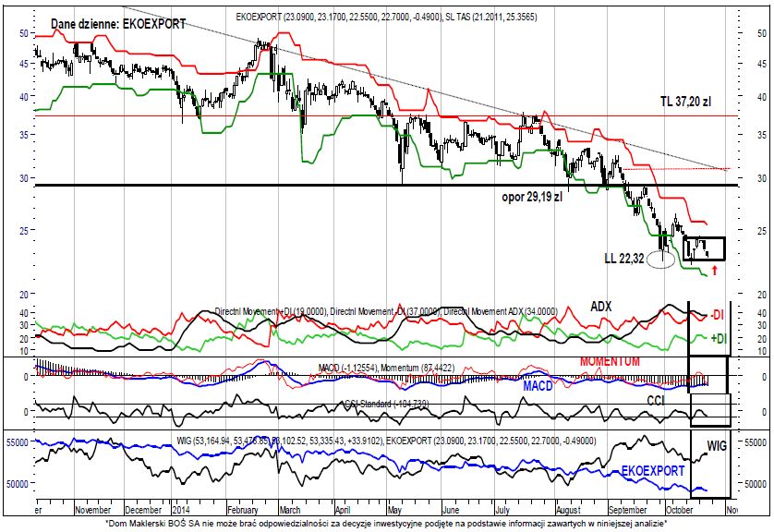Select the 25 price level on right axis
The height and width of the screenshot is (532, 774).
pyautogui.click(x=761, y=231)
